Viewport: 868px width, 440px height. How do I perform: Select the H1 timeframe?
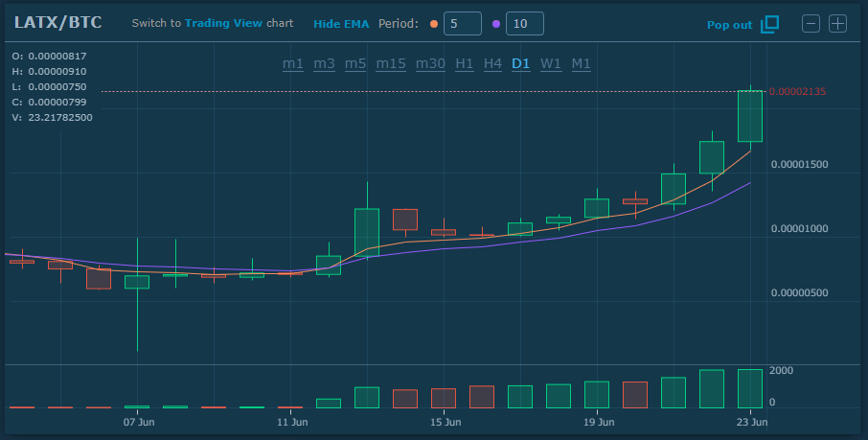[x=465, y=63]
